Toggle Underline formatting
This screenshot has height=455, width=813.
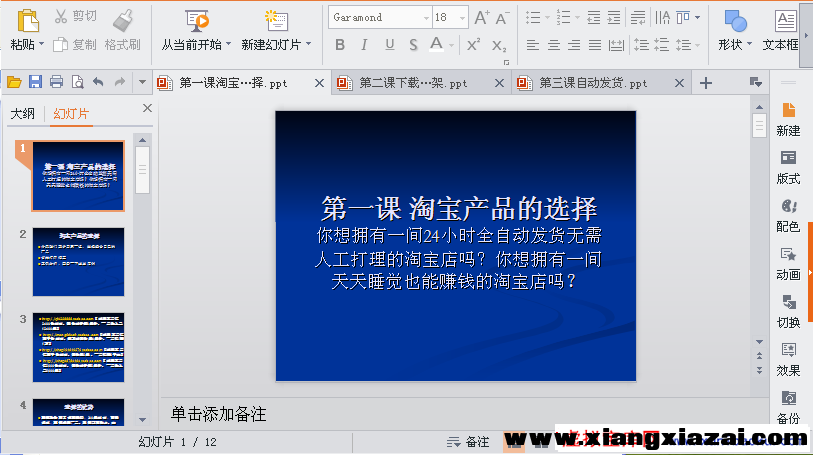point(389,45)
